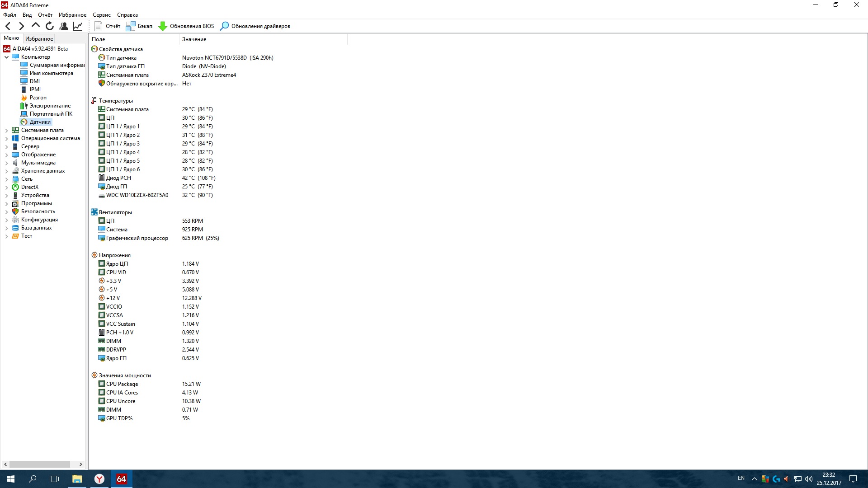This screenshot has width=868, height=488.
Task: Expand the Хранение данных tree node
Action: 6,171
